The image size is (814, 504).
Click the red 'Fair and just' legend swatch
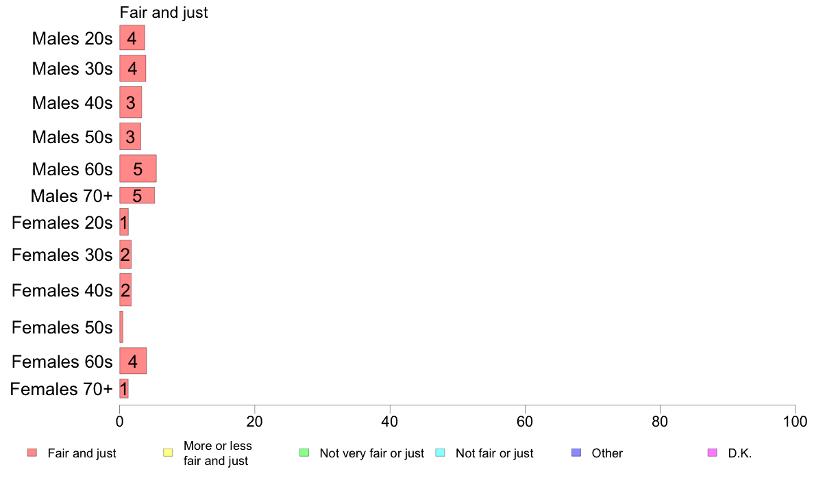tap(32, 453)
